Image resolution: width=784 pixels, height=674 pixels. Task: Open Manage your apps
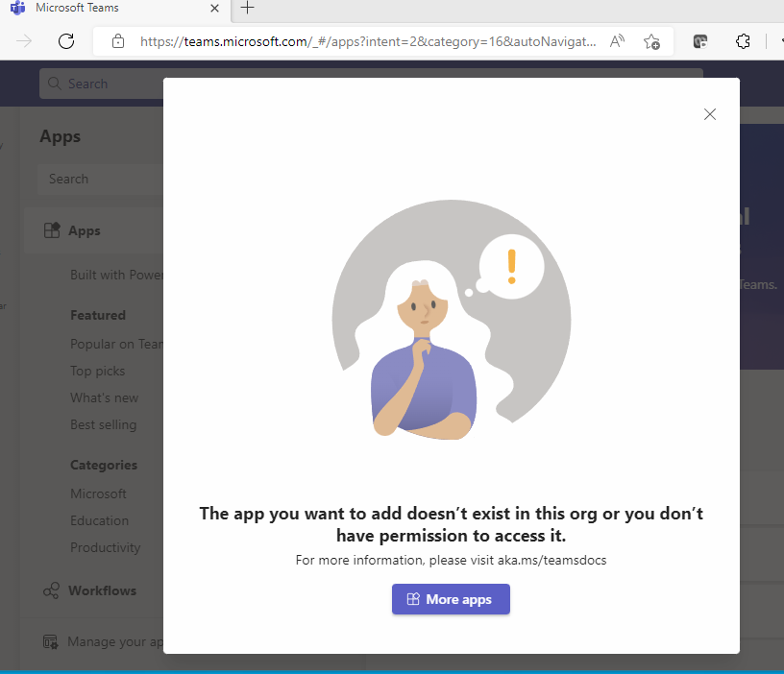115,641
